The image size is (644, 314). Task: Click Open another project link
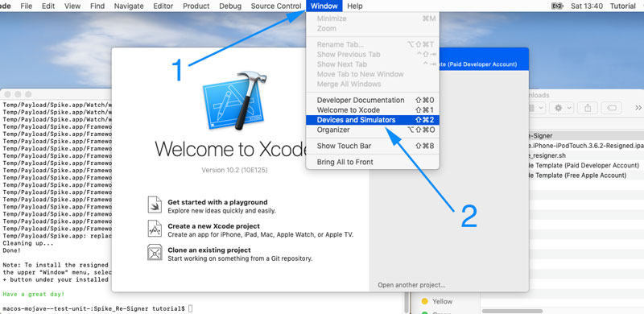tap(411, 285)
